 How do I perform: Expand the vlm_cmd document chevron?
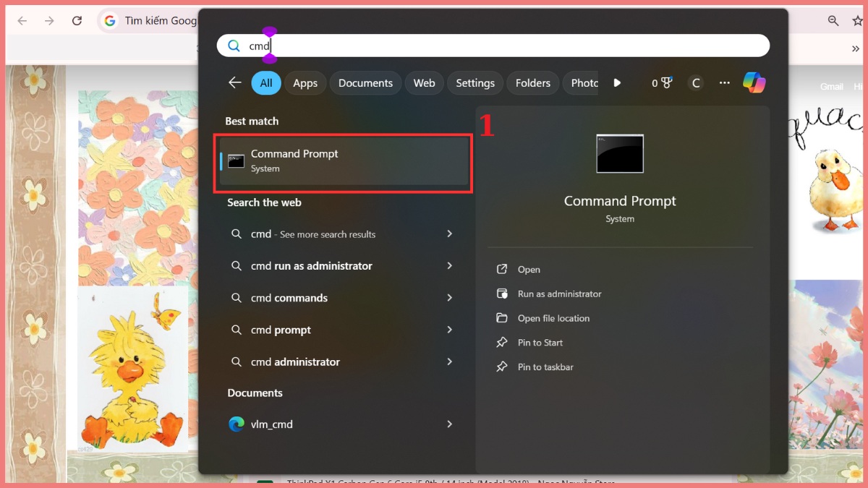[449, 424]
